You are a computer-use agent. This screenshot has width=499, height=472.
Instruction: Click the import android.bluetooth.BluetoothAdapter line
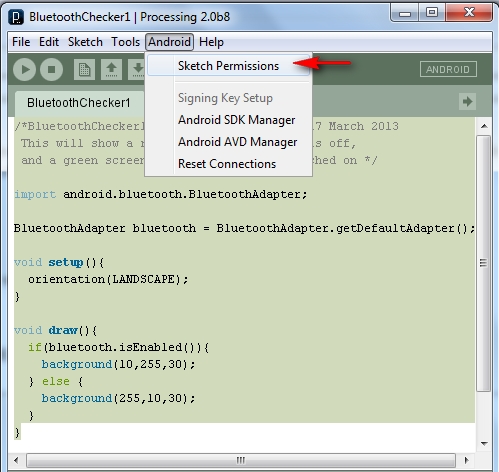coord(161,194)
